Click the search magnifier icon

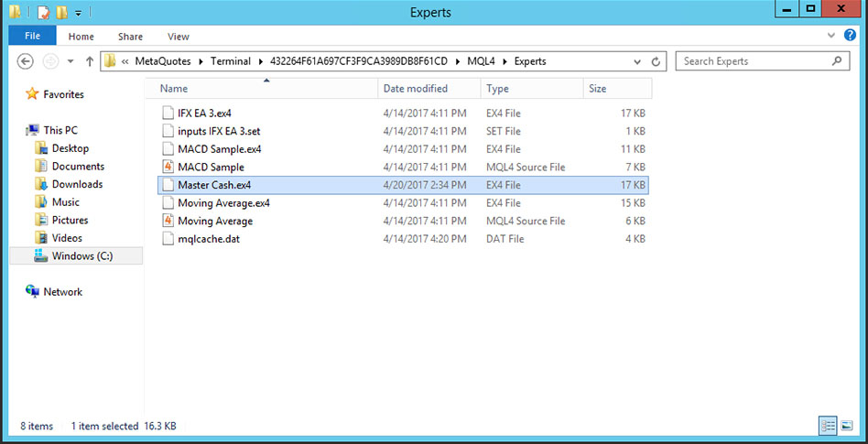click(837, 61)
